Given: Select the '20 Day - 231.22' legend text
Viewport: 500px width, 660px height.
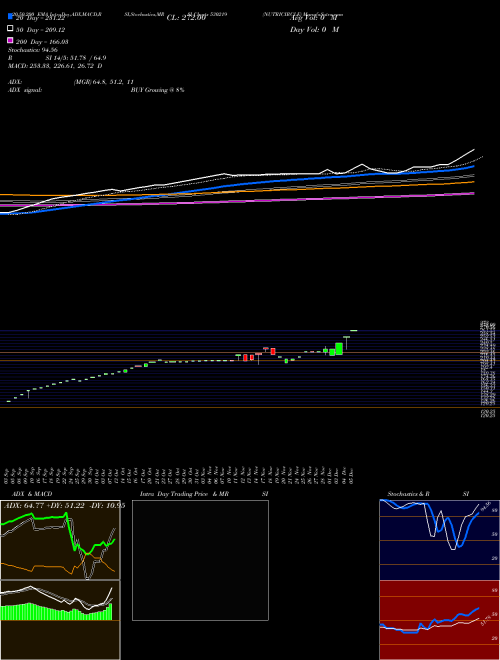Looking at the screenshot, I should [x=40, y=18].
